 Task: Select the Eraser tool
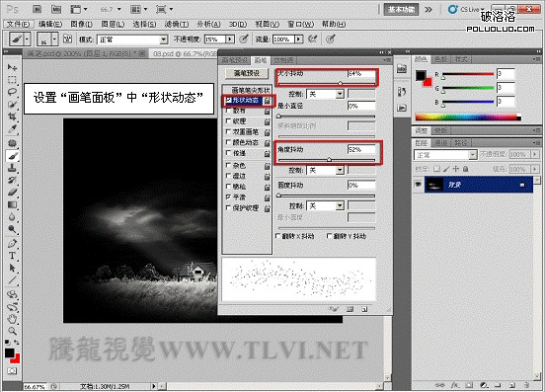tap(12, 193)
